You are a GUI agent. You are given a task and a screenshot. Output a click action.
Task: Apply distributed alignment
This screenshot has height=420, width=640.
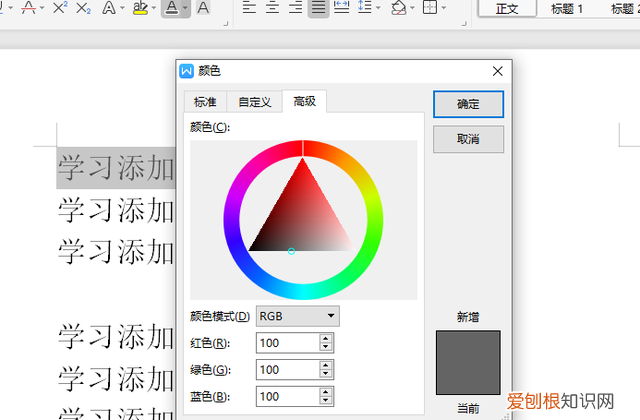pos(342,7)
